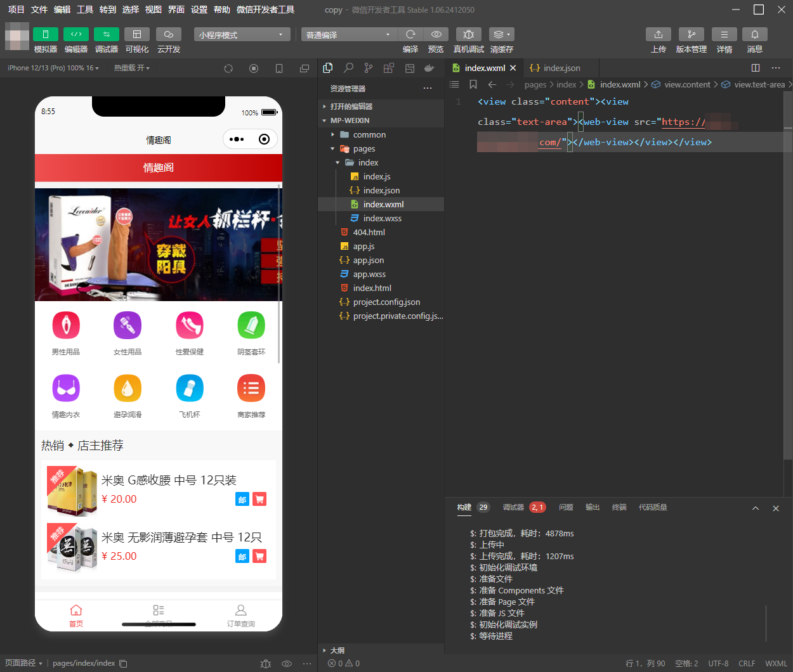Switch to the 调试器 panel tab
The height and width of the screenshot is (672, 793).
pyautogui.click(x=513, y=507)
